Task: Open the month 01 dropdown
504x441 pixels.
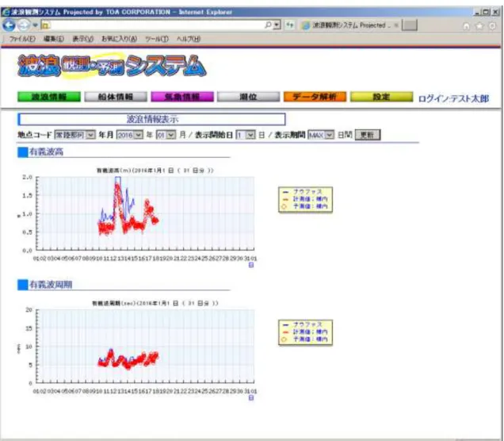Action: click(166, 135)
